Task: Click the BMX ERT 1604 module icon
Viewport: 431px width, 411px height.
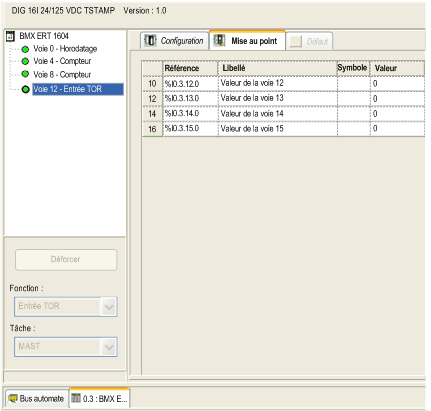Action: 11,36
